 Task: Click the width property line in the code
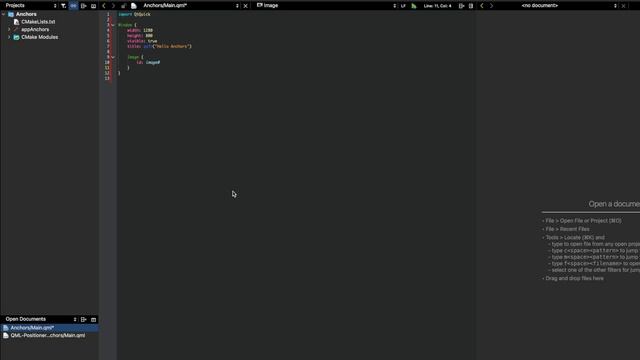[140, 30]
